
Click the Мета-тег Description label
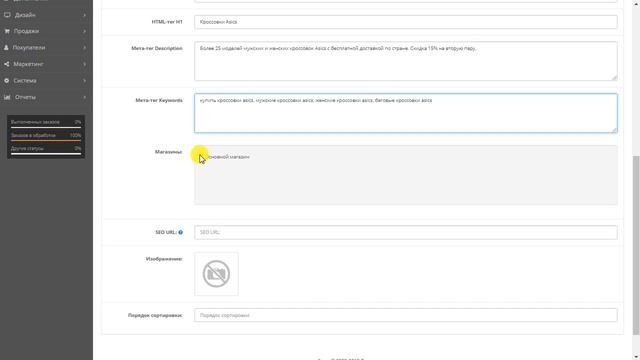tap(157, 48)
